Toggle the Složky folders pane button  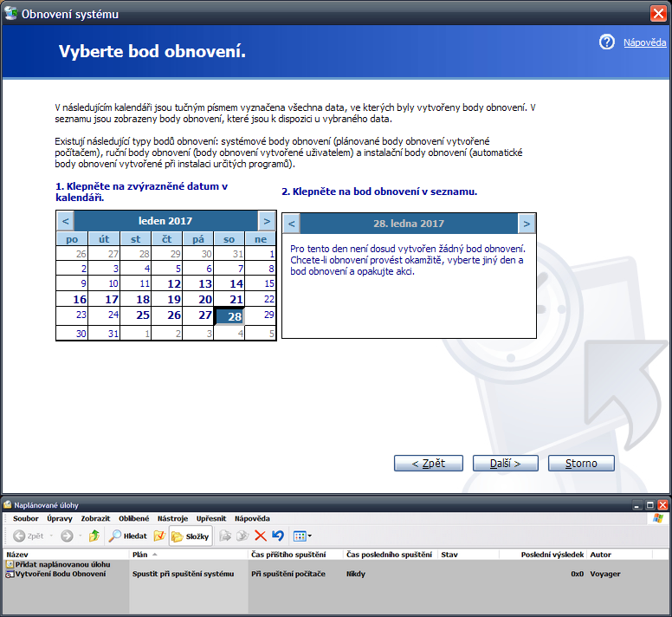coord(191,536)
